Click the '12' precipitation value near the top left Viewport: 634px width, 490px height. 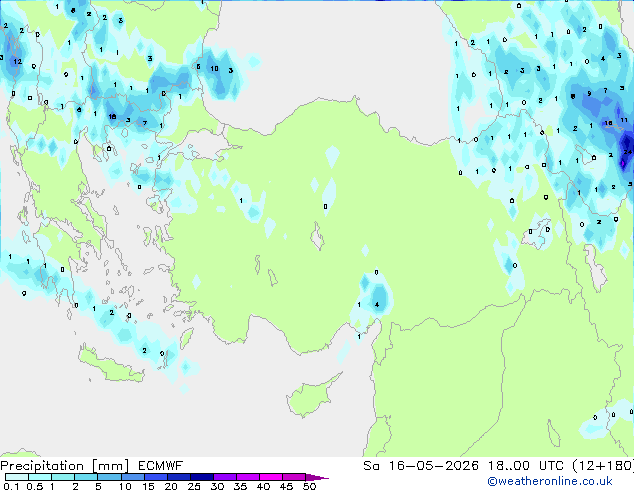(17, 61)
